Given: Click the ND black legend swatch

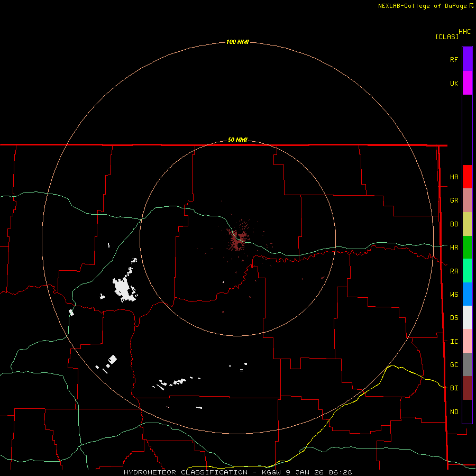Looking at the screenshot, I should click(x=467, y=411).
